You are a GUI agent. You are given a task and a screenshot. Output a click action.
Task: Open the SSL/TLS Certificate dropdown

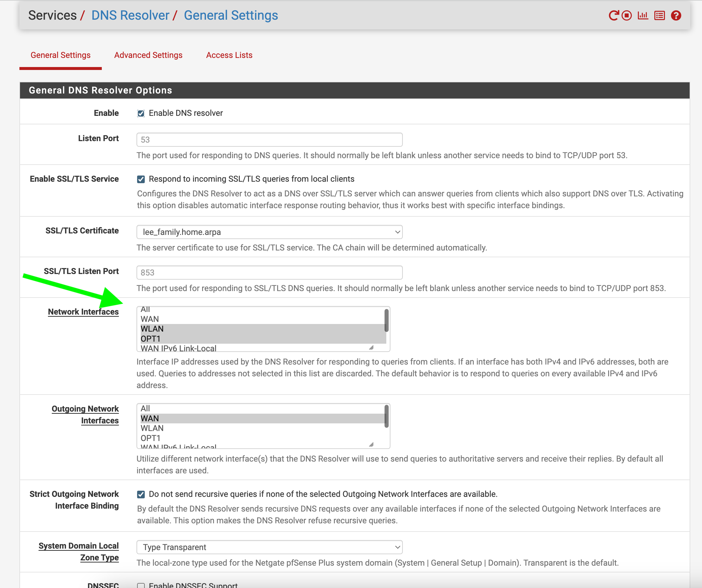click(270, 232)
